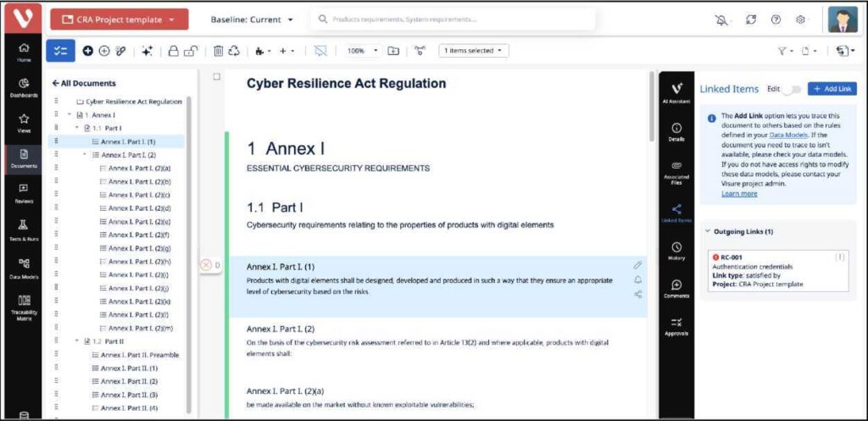Click the products and requirements search field
The image size is (868, 421).
[x=453, y=19]
